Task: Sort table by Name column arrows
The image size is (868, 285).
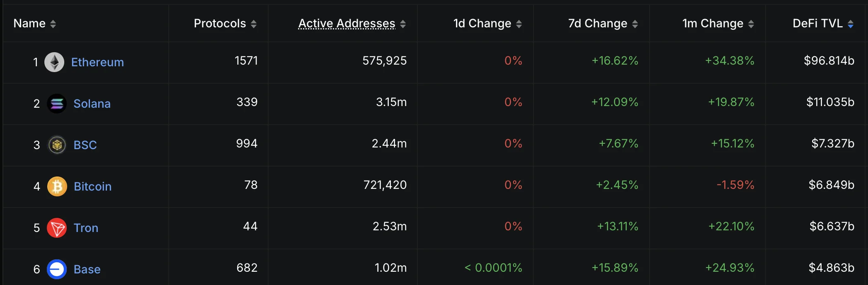Action: click(53, 24)
